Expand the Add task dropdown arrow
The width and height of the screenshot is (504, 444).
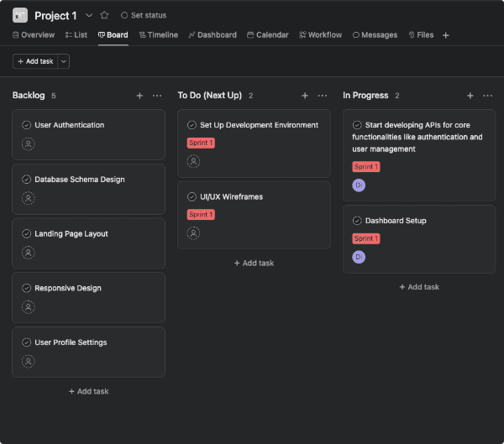coord(64,61)
